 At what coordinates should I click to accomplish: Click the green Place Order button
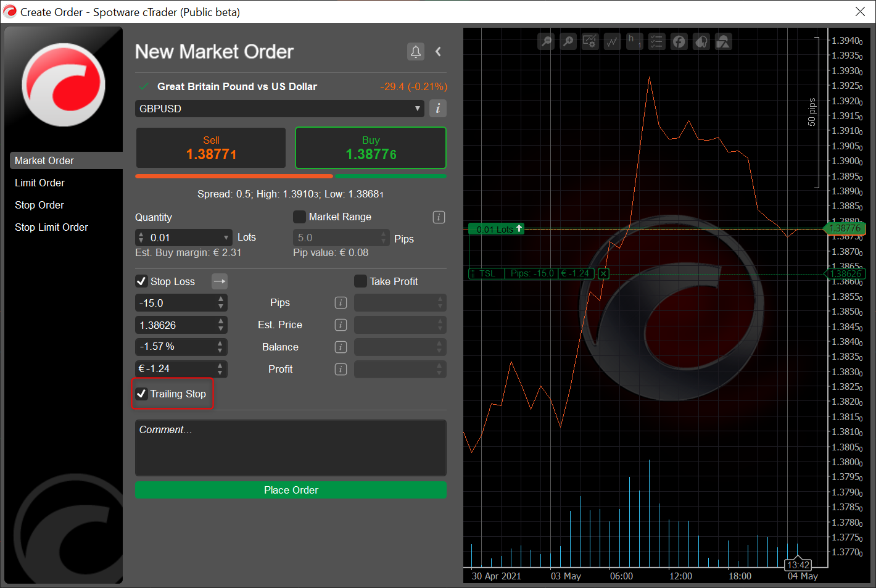[291, 490]
